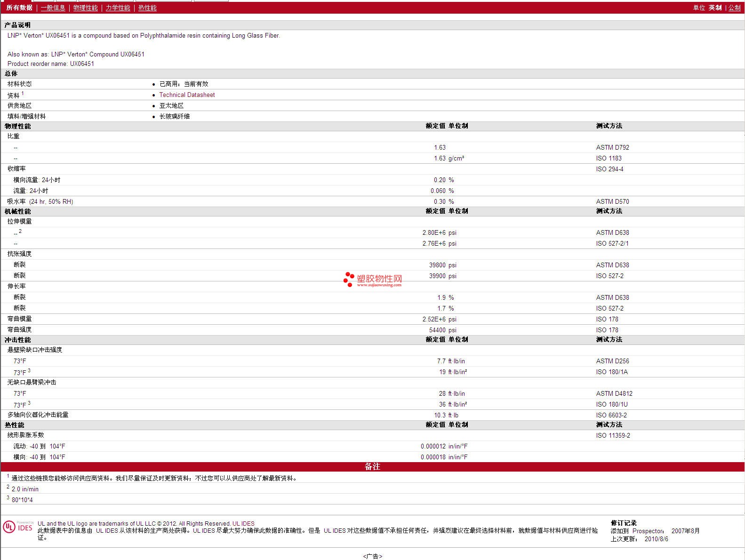Open UL IDES link after Rights Reserved

pyautogui.click(x=243, y=524)
